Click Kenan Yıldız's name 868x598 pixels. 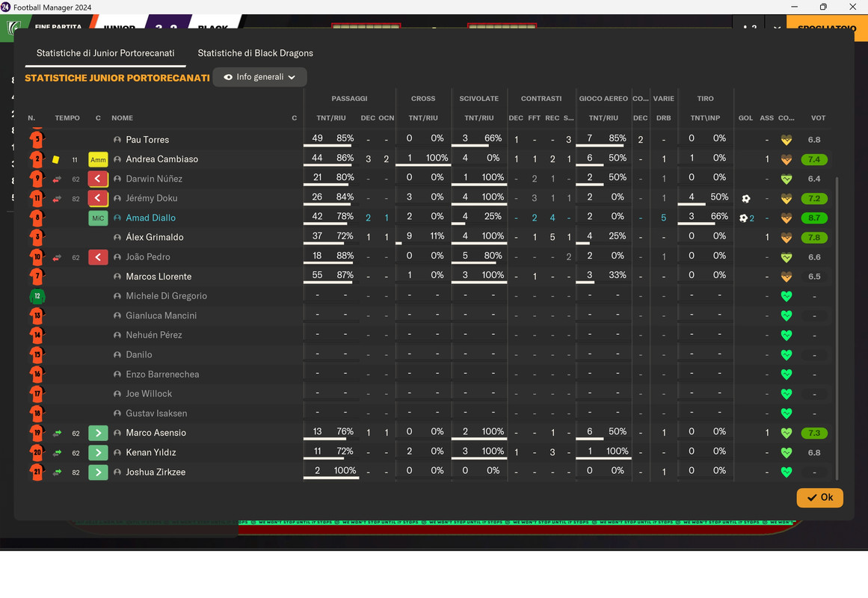[150, 452]
